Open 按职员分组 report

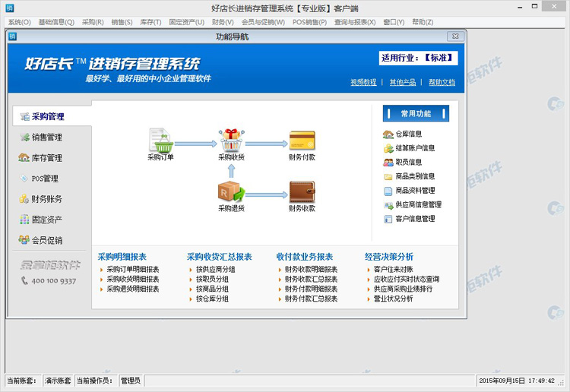coord(212,279)
